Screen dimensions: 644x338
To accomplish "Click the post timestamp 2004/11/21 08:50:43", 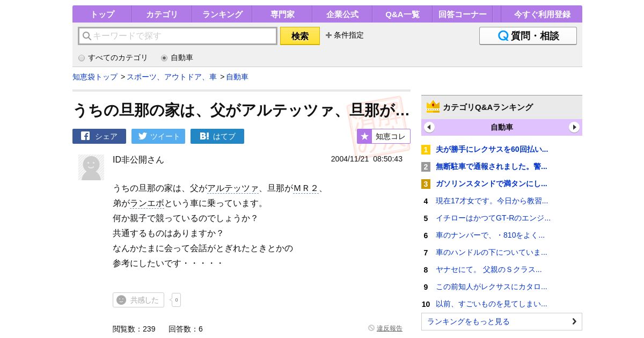I will [367, 159].
